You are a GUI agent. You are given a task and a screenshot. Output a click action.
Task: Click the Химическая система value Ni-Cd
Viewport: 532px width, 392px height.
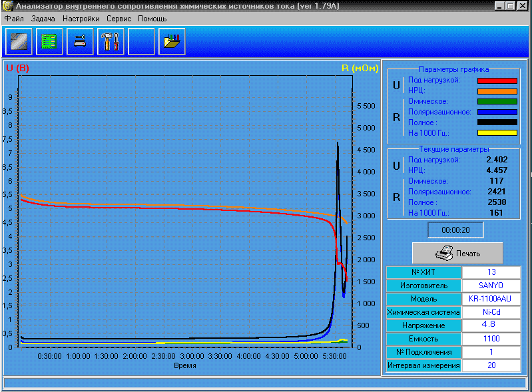point(491,312)
